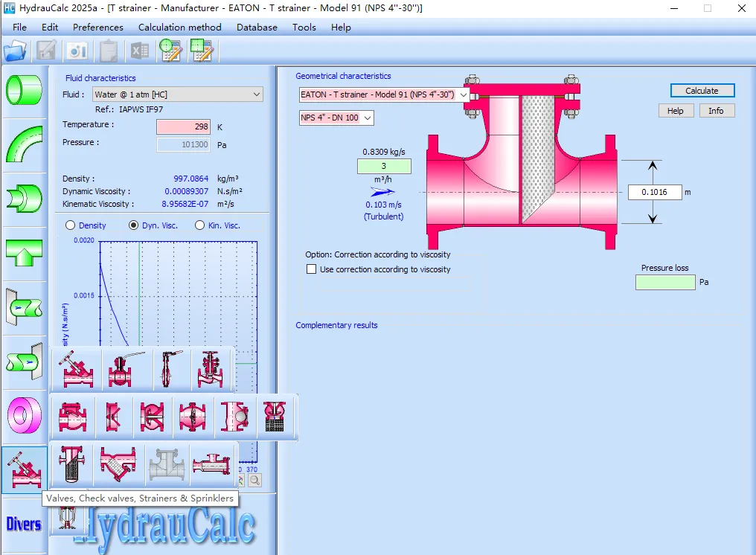Open the Edit menu

coord(50,27)
